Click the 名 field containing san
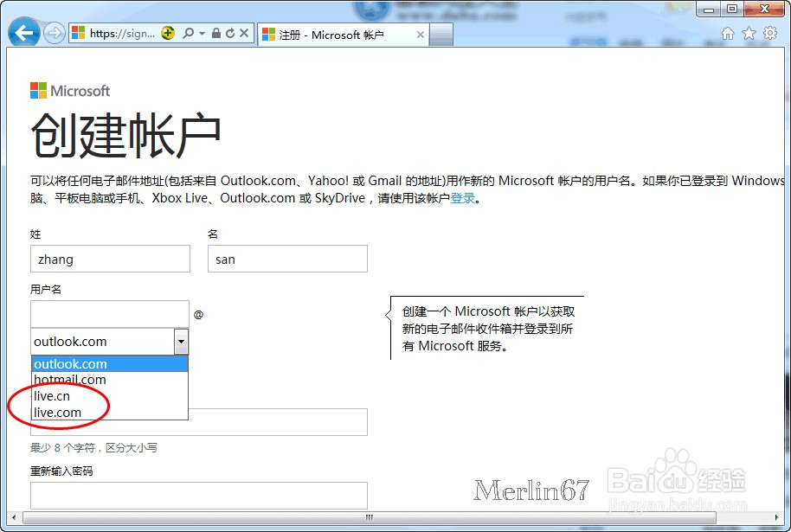 click(287, 259)
